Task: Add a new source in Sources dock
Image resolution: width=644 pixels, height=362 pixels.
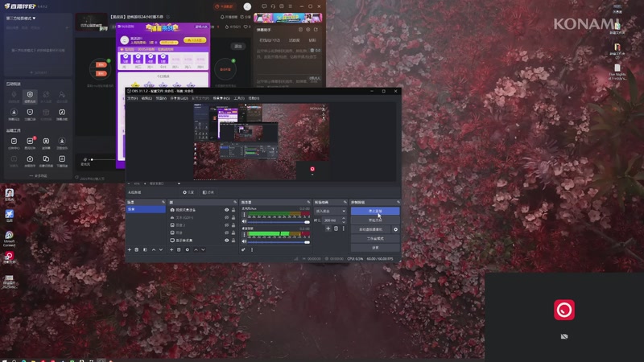Action: [x=171, y=249]
